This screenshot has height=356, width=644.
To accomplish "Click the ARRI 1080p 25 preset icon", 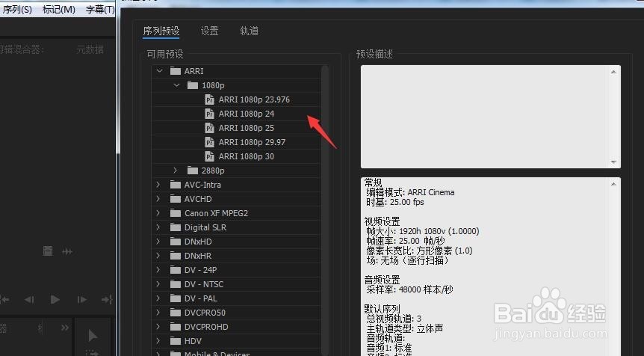I will (209, 128).
